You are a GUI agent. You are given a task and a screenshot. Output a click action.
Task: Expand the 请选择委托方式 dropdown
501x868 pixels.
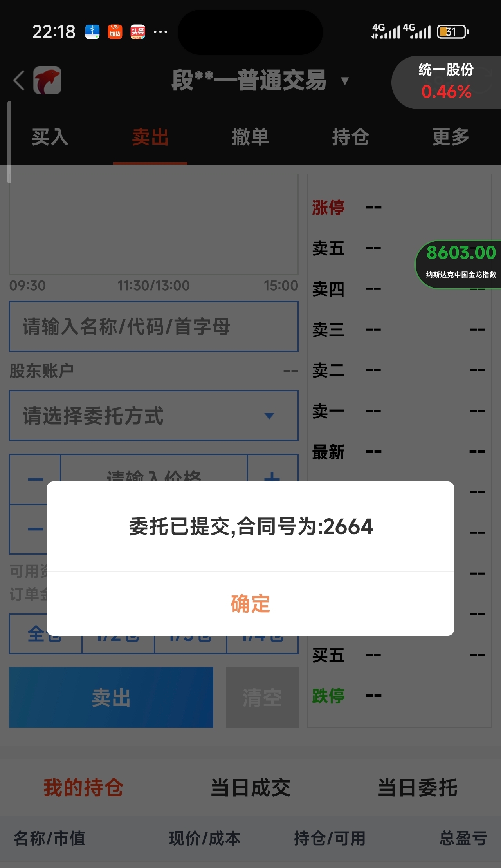[x=154, y=416]
